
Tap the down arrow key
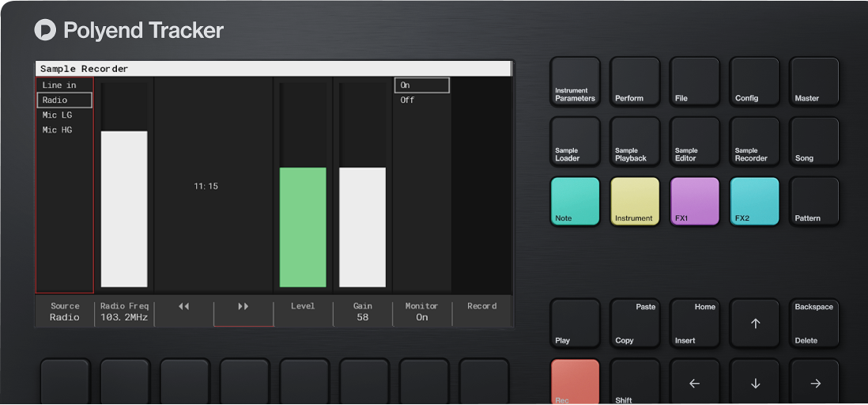point(755,382)
